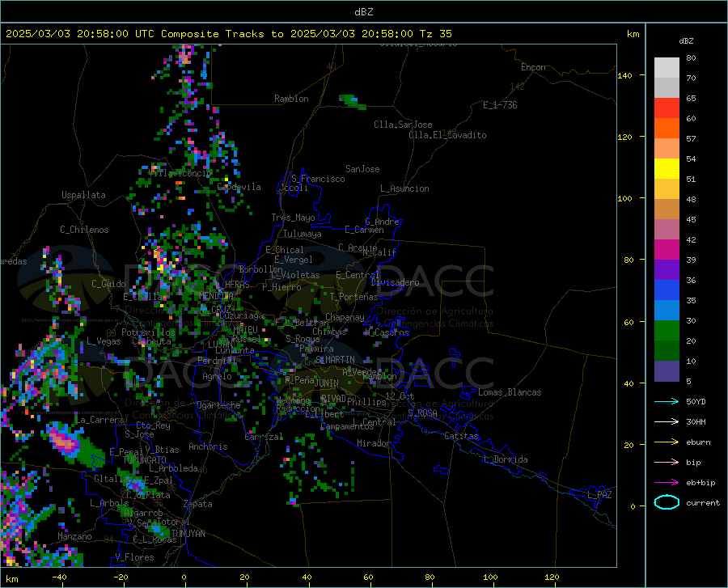Click the 'dBZ' heading above the color legend
728x588 pixels.
tap(686, 40)
